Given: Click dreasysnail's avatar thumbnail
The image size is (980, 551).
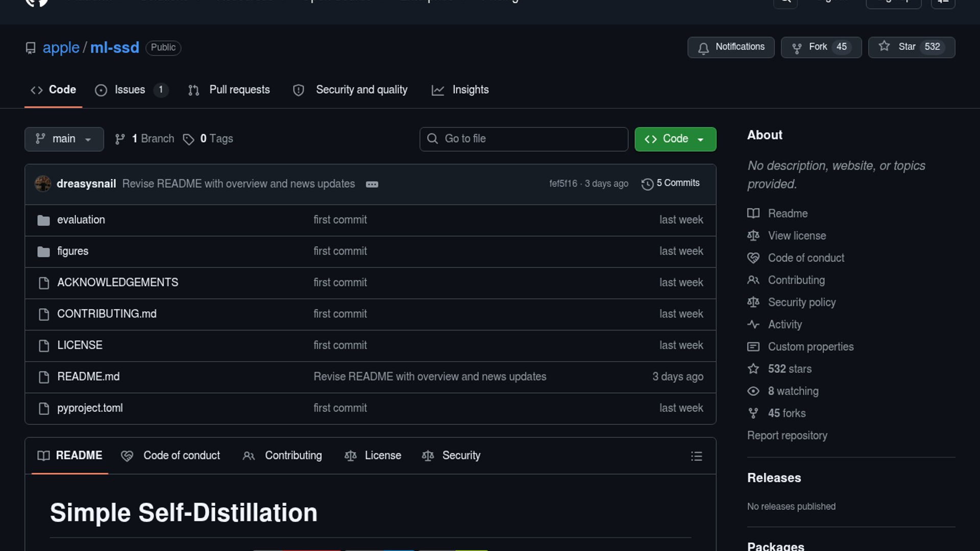Looking at the screenshot, I should pos(43,184).
